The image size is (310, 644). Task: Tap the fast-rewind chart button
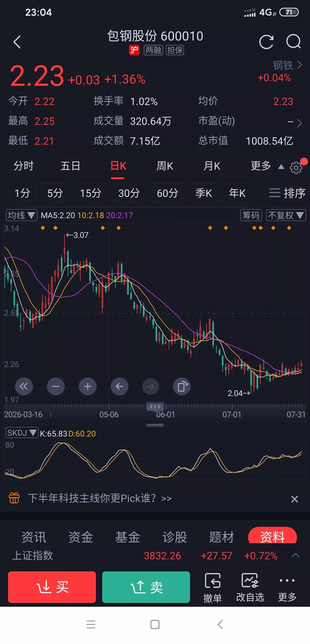[x=24, y=387]
